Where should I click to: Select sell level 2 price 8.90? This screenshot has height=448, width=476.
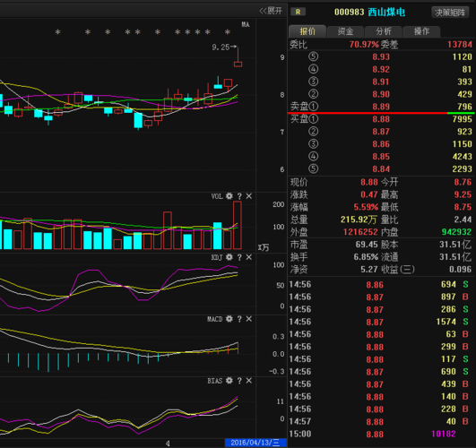tap(381, 94)
